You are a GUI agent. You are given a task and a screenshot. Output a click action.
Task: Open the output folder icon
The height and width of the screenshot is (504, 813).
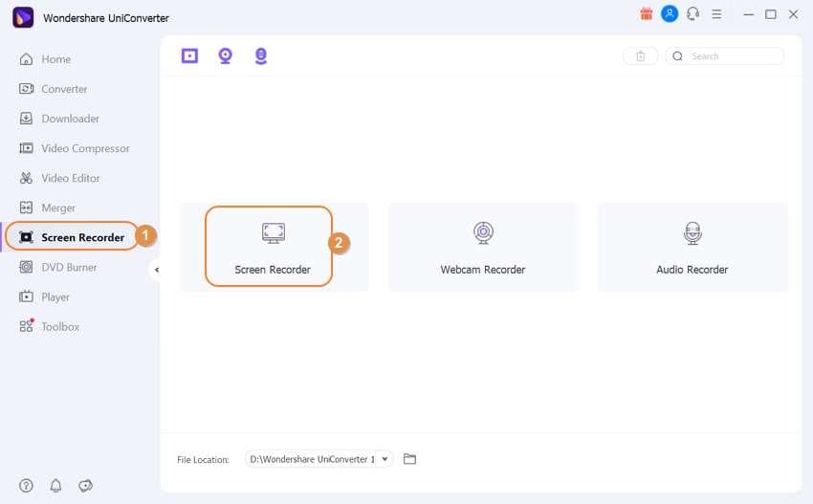[x=409, y=459]
